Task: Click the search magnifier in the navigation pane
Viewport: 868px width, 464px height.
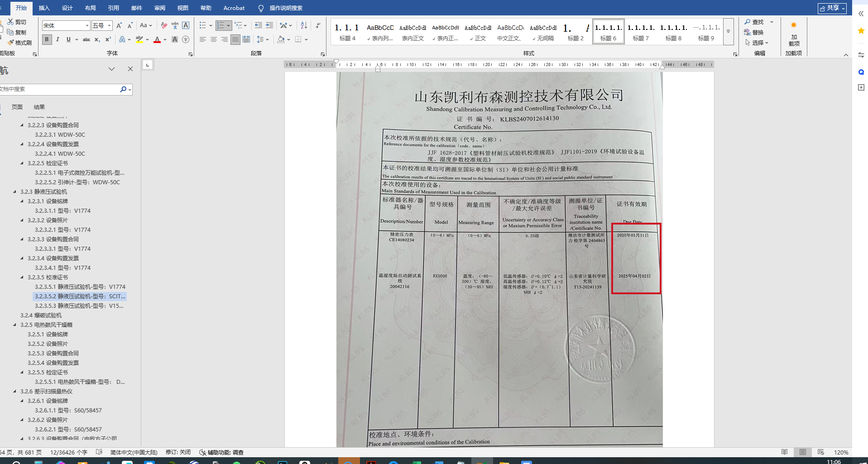Action: tap(123, 89)
